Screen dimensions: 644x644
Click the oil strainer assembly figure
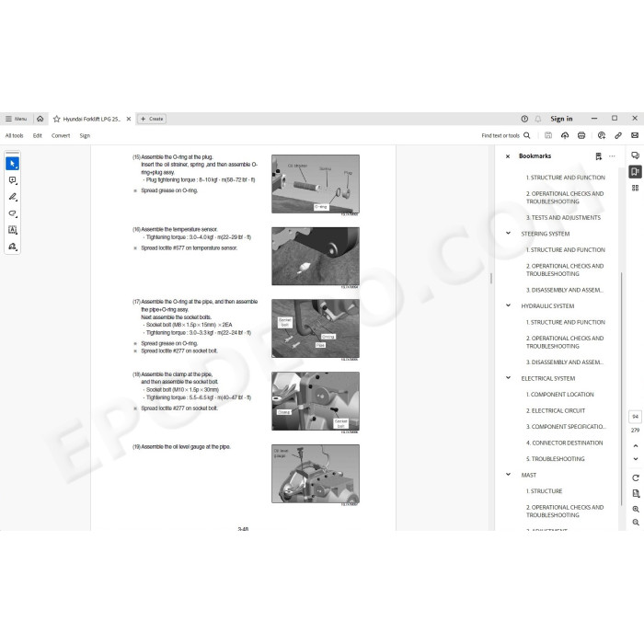pyautogui.click(x=316, y=184)
